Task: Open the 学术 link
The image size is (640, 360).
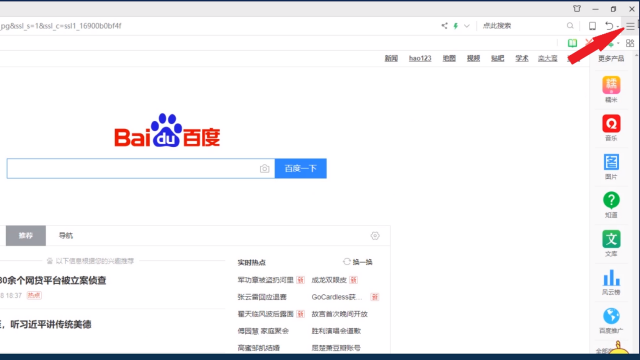Action: click(x=522, y=58)
